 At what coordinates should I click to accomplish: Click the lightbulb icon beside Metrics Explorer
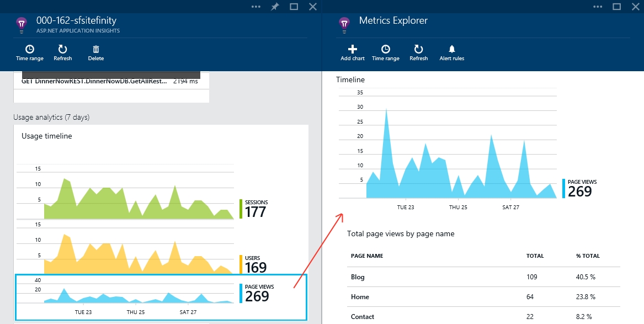pyautogui.click(x=344, y=24)
